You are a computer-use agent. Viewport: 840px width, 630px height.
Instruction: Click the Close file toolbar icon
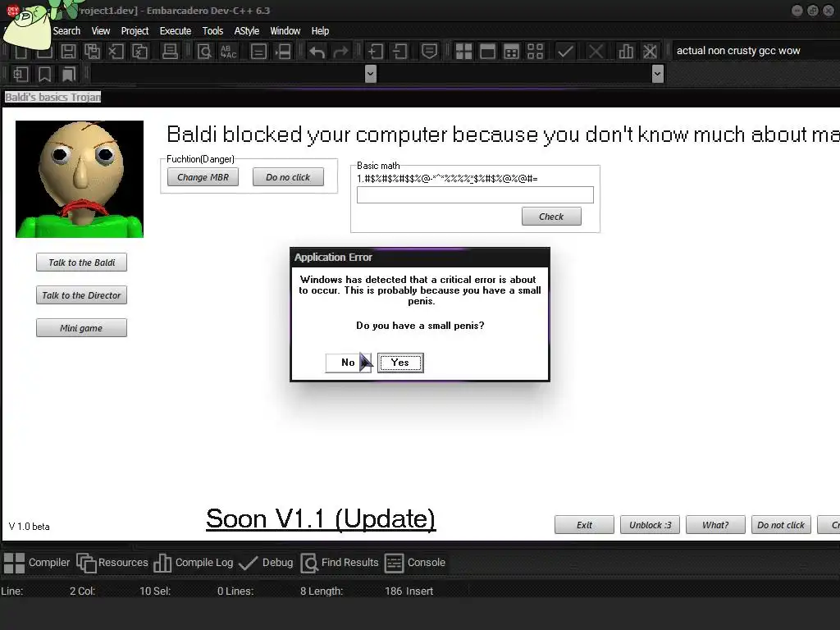pyautogui.click(x=116, y=52)
